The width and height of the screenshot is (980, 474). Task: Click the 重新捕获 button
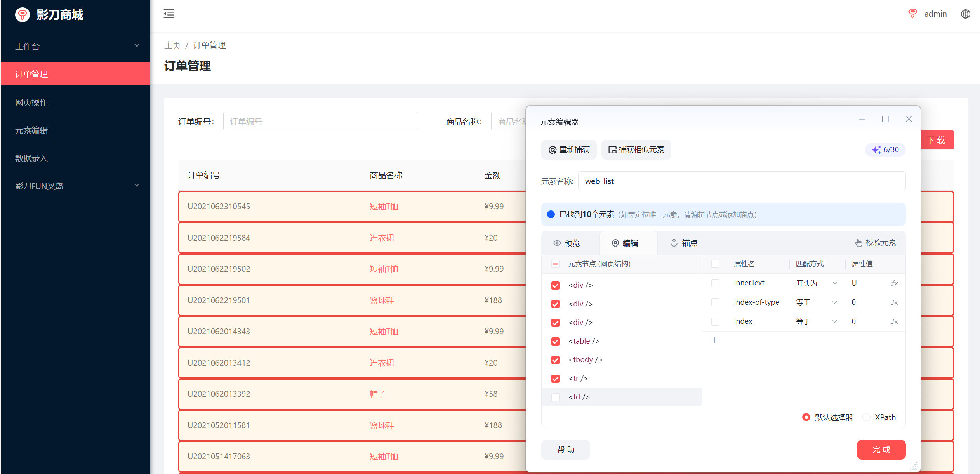569,149
